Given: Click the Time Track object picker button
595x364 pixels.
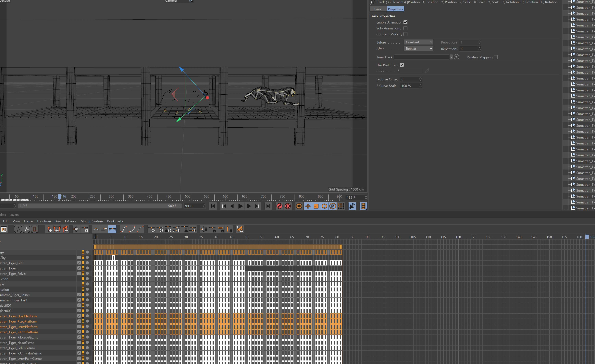Looking at the screenshot, I should (456, 57).
